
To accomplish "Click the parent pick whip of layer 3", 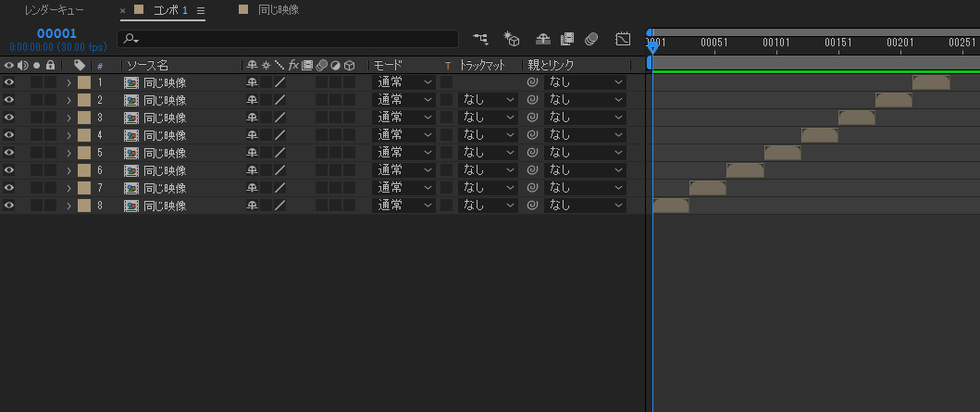I will (532, 118).
